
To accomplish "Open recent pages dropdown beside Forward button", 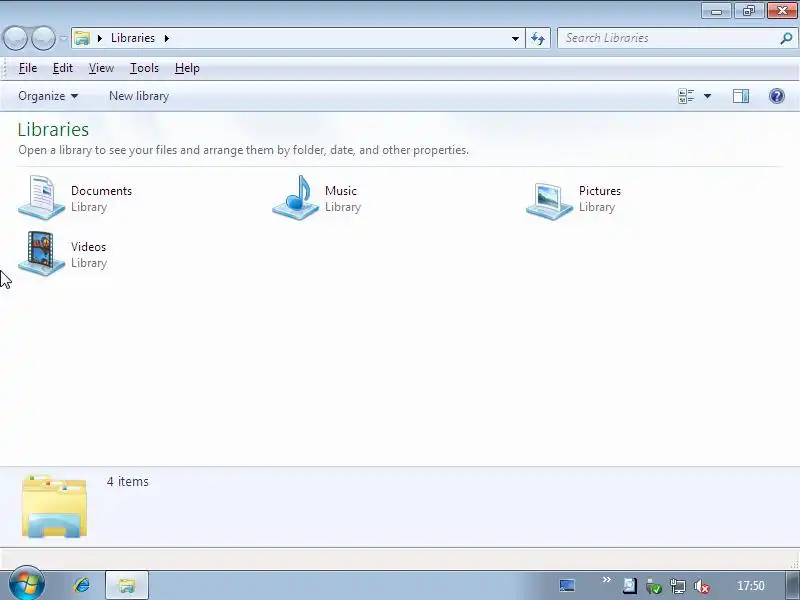I will pos(63,38).
